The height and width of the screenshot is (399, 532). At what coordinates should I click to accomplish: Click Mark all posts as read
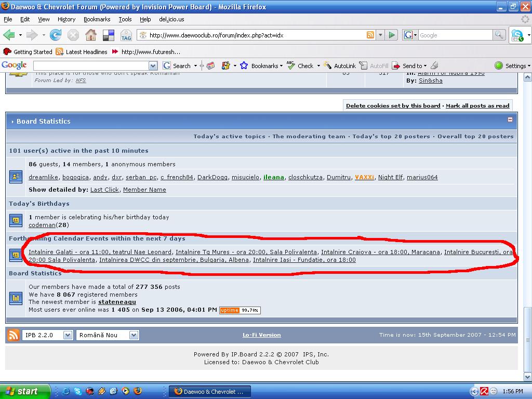(477, 105)
